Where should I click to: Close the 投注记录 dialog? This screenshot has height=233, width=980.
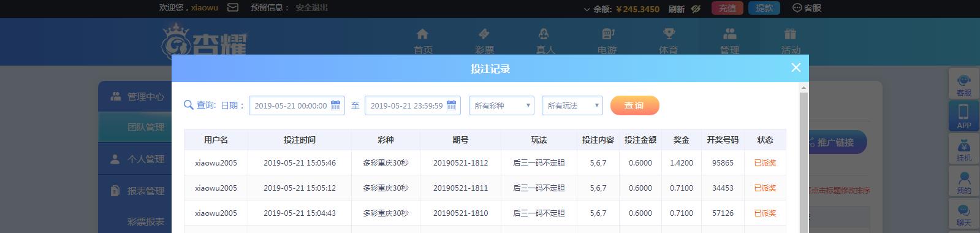(x=796, y=68)
